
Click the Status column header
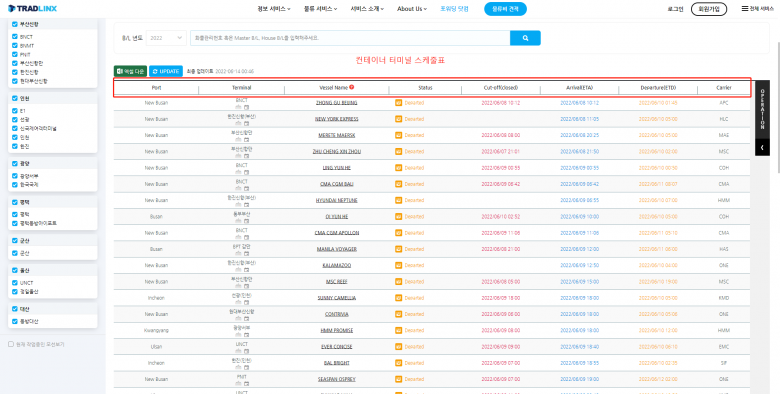click(425, 88)
